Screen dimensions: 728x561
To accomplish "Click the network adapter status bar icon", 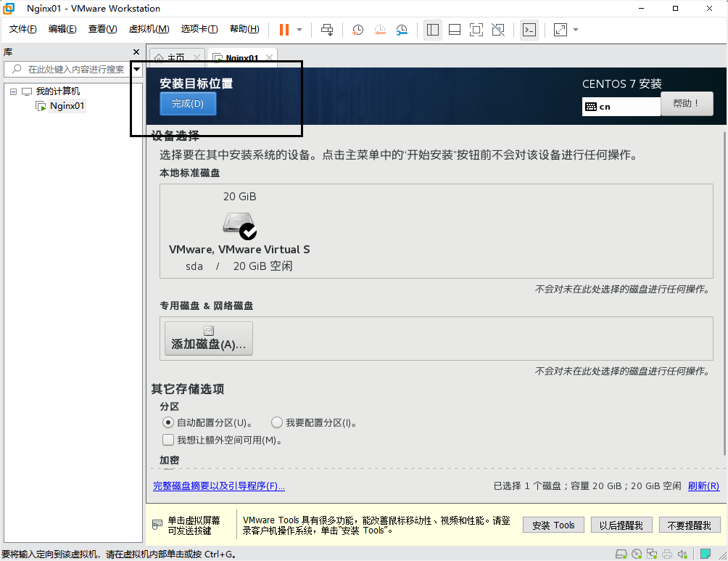I will (652, 554).
